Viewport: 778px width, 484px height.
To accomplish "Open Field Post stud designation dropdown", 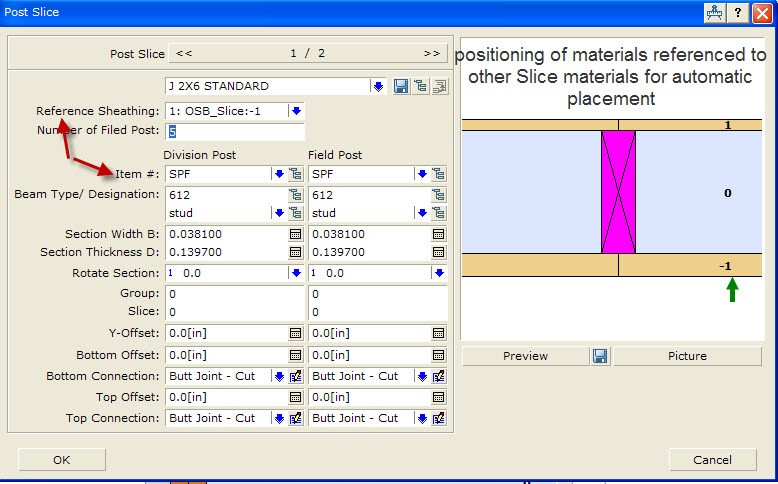I will [421, 213].
